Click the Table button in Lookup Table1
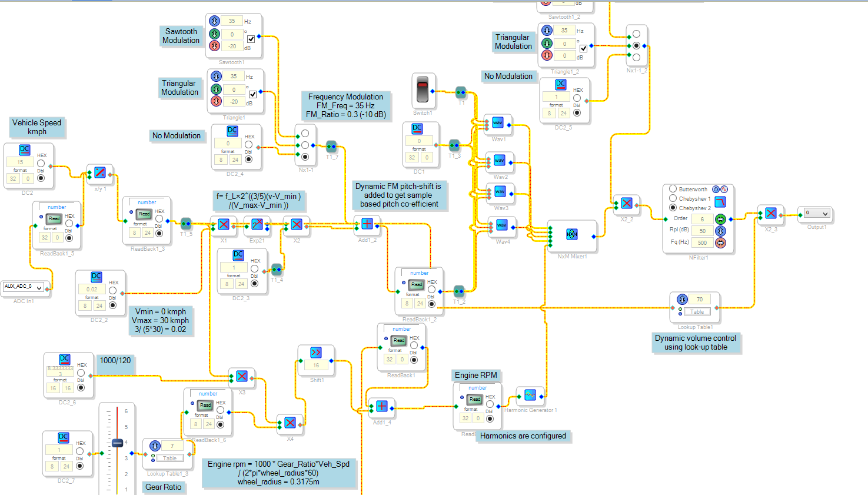The height and width of the screenshot is (495, 868). click(697, 312)
